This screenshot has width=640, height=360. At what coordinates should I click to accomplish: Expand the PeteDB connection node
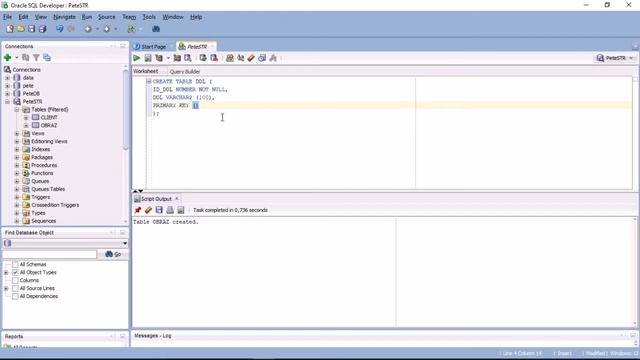(x=7, y=93)
